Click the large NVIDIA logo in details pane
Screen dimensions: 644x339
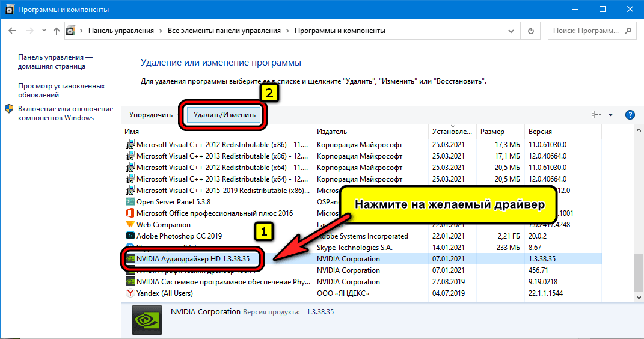point(147,320)
